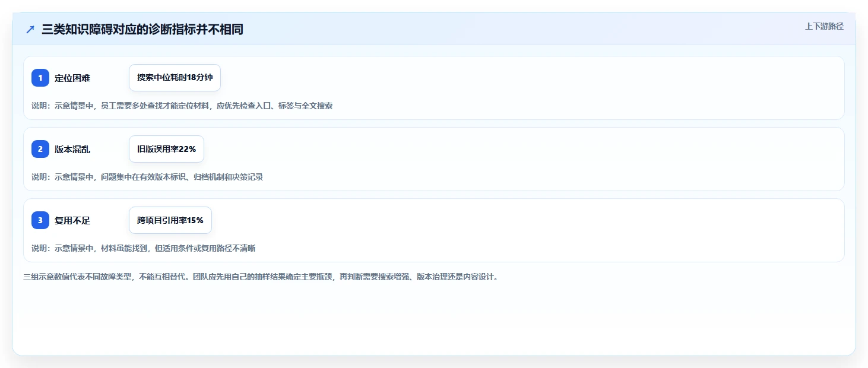Click the arrow icon beside the title
The height and width of the screenshot is (368, 868).
point(30,30)
